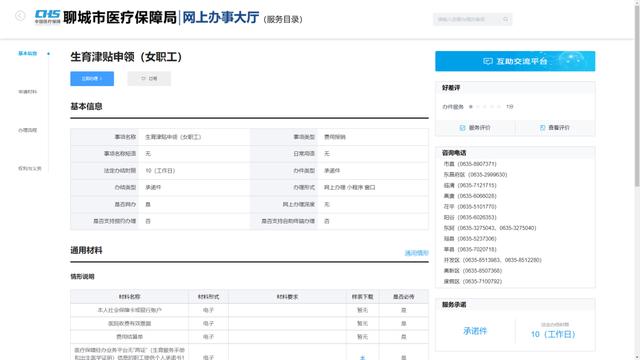The width and height of the screenshot is (640, 360).
Task: Click the first rating star in 好差评
Action: tap(471, 107)
